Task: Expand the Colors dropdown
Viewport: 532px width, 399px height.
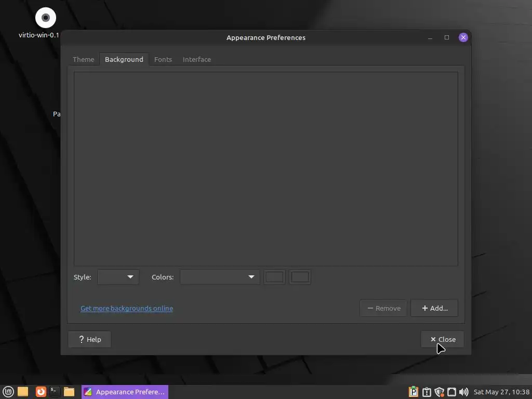Action: (220, 277)
